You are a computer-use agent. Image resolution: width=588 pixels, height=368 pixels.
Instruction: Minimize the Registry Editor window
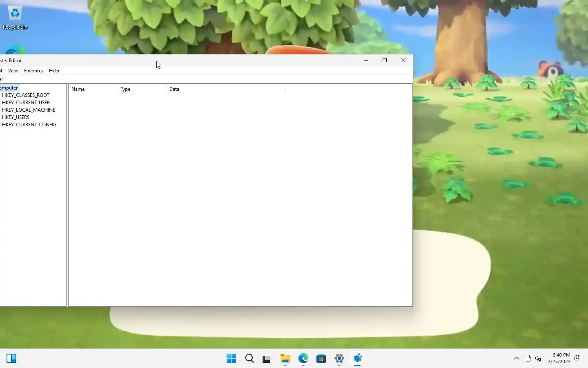pos(366,61)
